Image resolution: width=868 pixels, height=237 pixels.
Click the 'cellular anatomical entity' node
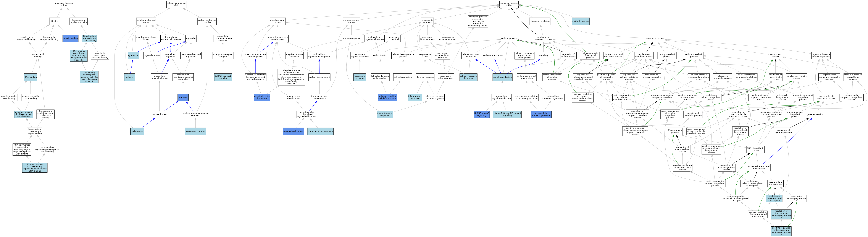click(146, 21)
